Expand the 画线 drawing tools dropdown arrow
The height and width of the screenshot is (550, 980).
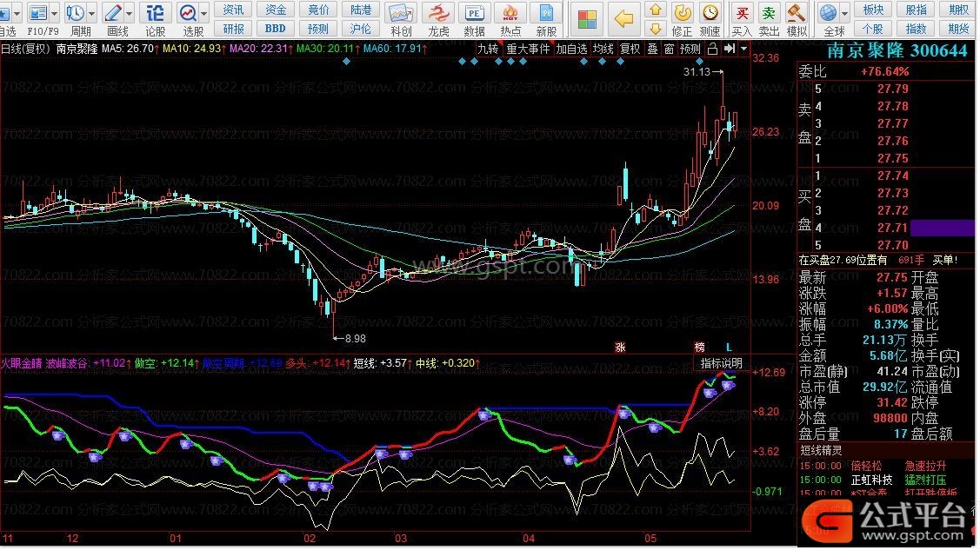coord(130,12)
